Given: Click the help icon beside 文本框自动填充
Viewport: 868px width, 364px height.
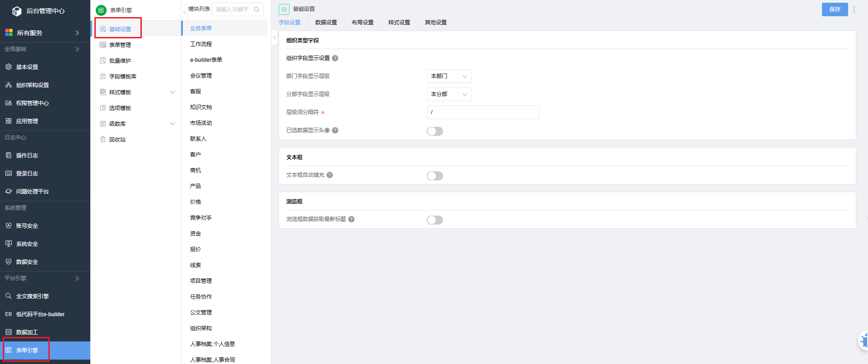Looking at the screenshot, I should tap(330, 175).
